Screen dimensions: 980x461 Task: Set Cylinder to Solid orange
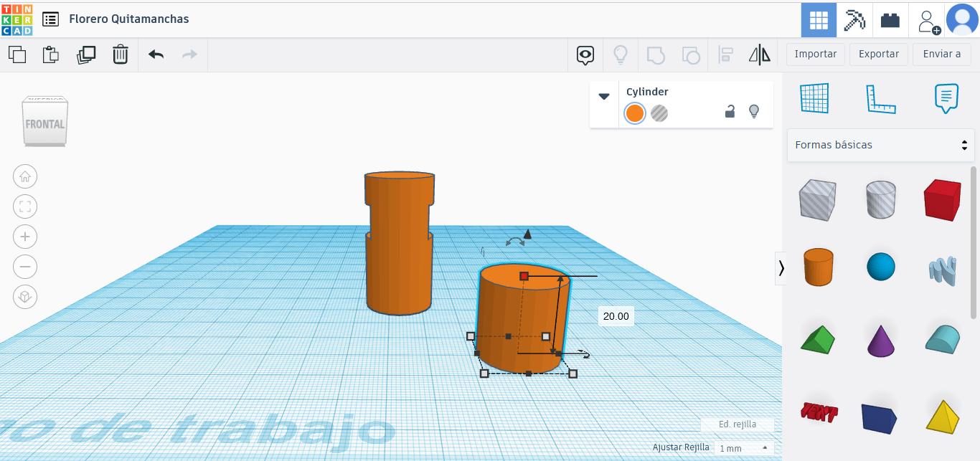634,113
